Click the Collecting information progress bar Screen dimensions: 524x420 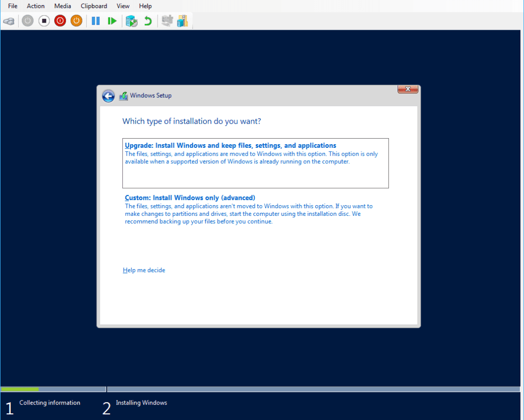[53, 389]
